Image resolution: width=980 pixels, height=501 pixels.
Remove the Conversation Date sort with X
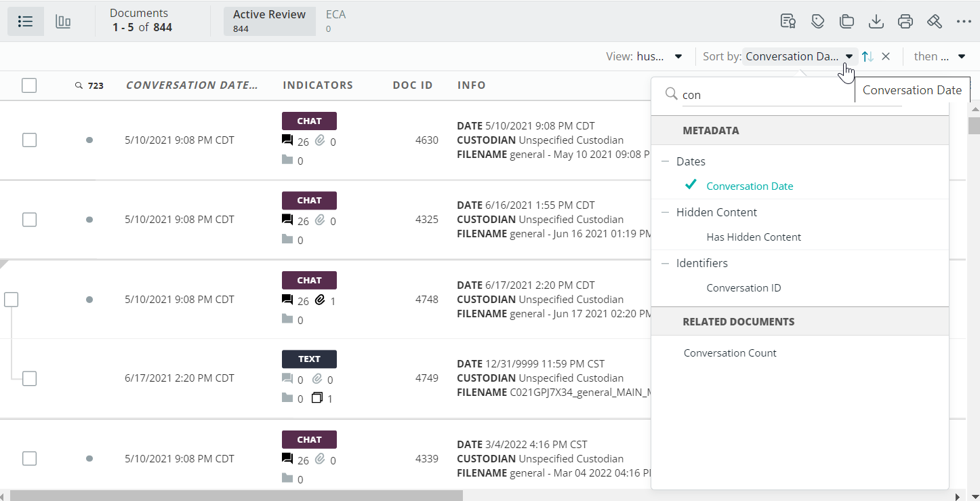click(x=885, y=56)
